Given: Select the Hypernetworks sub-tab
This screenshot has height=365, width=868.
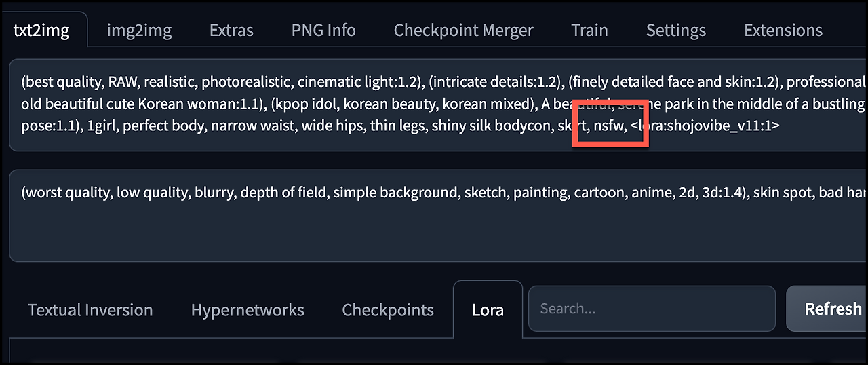Looking at the screenshot, I should coord(248,310).
